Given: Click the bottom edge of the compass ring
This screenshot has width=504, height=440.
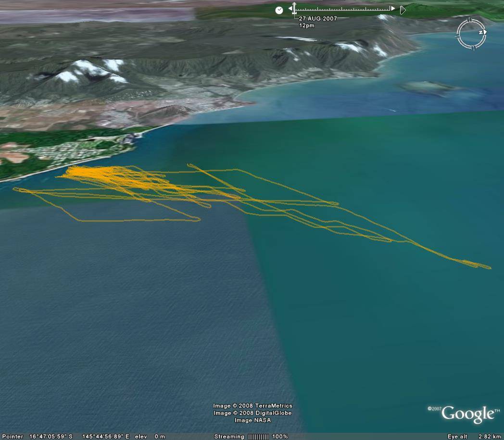Looking at the screenshot, I should [x=471, y=48].
